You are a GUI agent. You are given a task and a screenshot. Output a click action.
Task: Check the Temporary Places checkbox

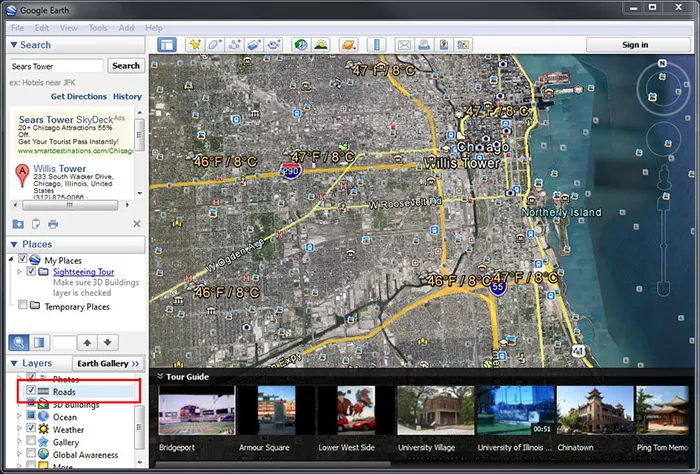point(22,305)
